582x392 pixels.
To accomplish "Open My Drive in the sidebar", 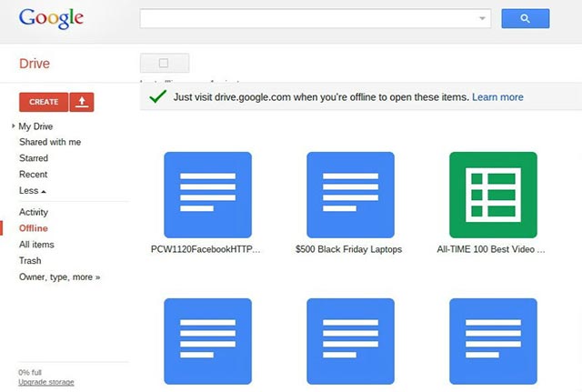I will 35,126.
